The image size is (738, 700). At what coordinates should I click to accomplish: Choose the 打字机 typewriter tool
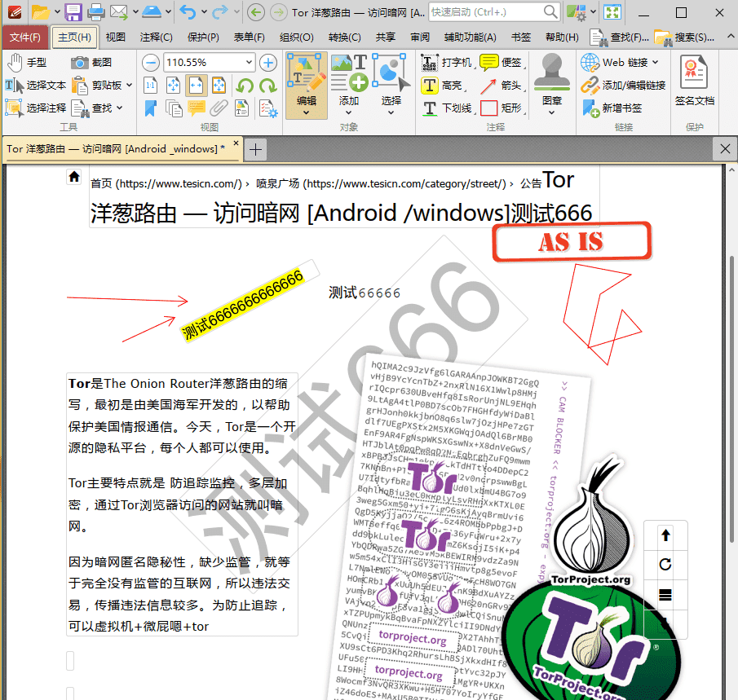(x=446, y=63)
